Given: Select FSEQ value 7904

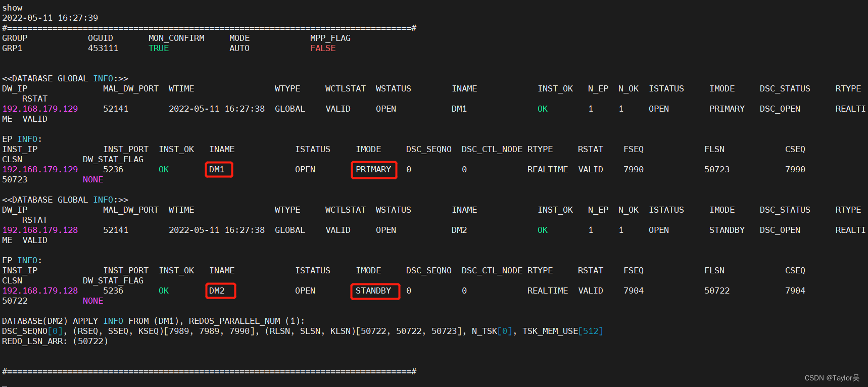Looking at the screenshot, I should [x=634, y=291].
